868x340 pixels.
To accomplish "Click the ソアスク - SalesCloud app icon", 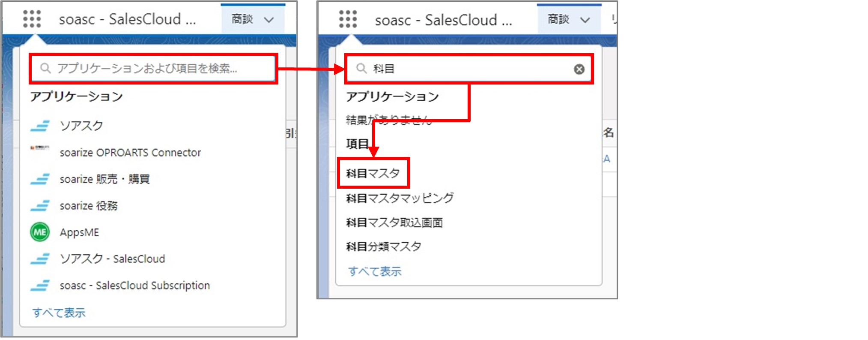I will pos(40,259).
